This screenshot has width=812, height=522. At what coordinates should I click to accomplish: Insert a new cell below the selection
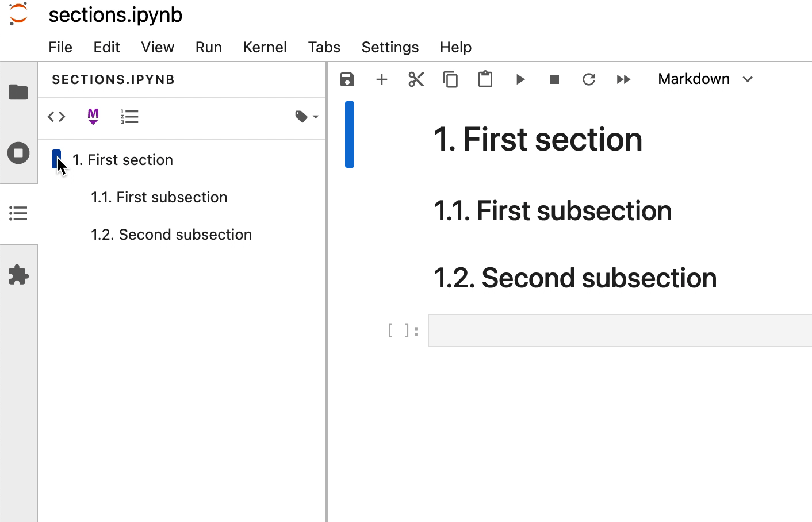(x=382, y=79)
